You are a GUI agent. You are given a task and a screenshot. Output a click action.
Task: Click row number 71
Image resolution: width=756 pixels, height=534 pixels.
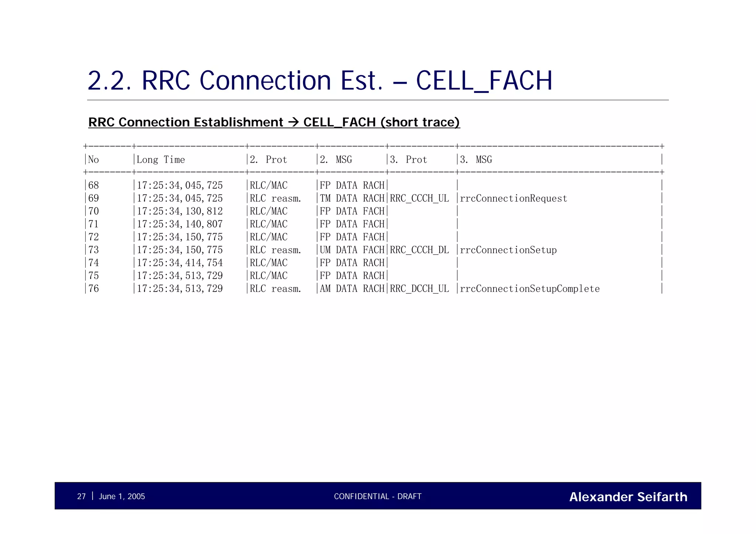(x=93, y=224)
